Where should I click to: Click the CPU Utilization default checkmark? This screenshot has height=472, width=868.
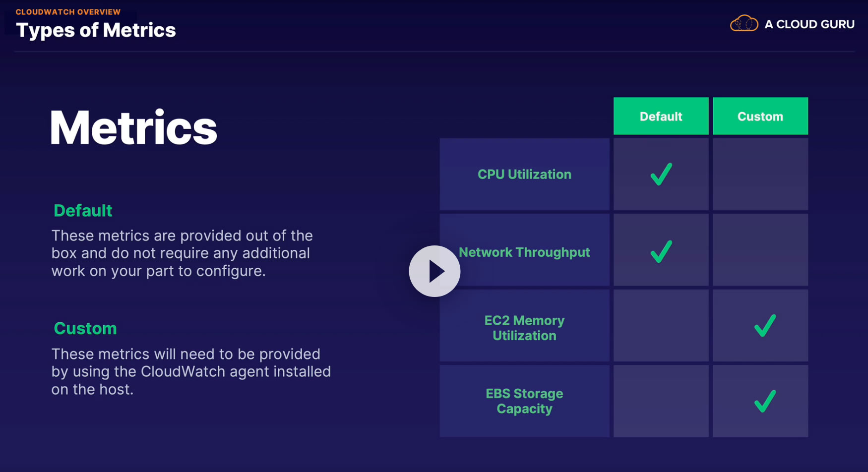click(661, 174)
